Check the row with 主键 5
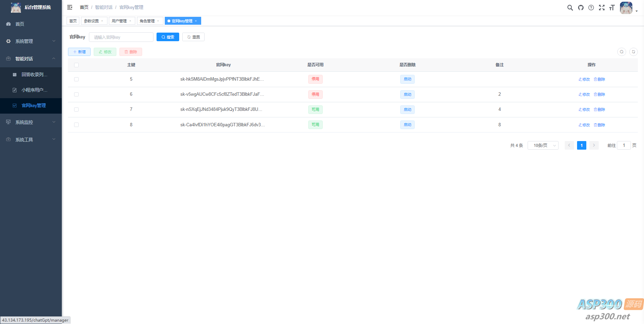 click(x=76, y=79)
